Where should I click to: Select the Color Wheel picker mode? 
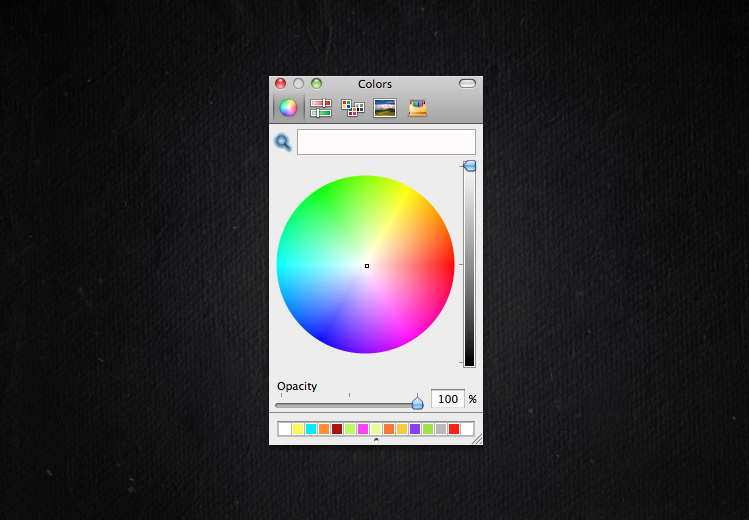(x=288, y=108)
